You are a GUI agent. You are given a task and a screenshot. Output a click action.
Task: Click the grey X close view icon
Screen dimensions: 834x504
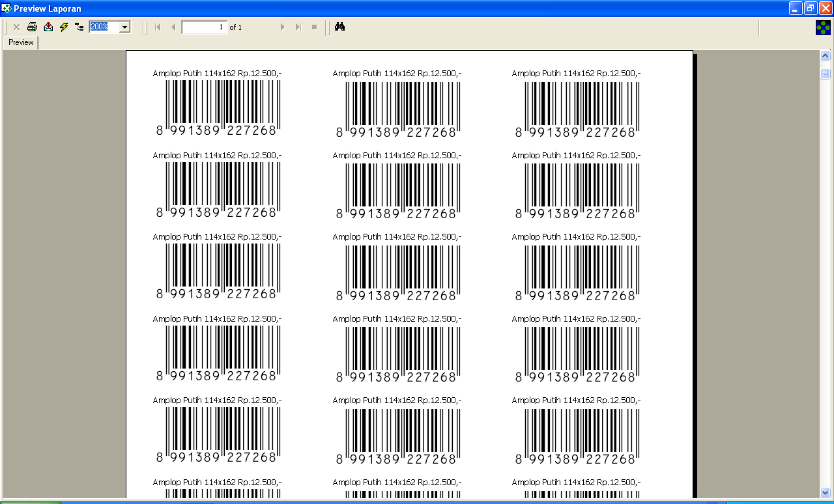pyautogui.click(x=16, y=27)
